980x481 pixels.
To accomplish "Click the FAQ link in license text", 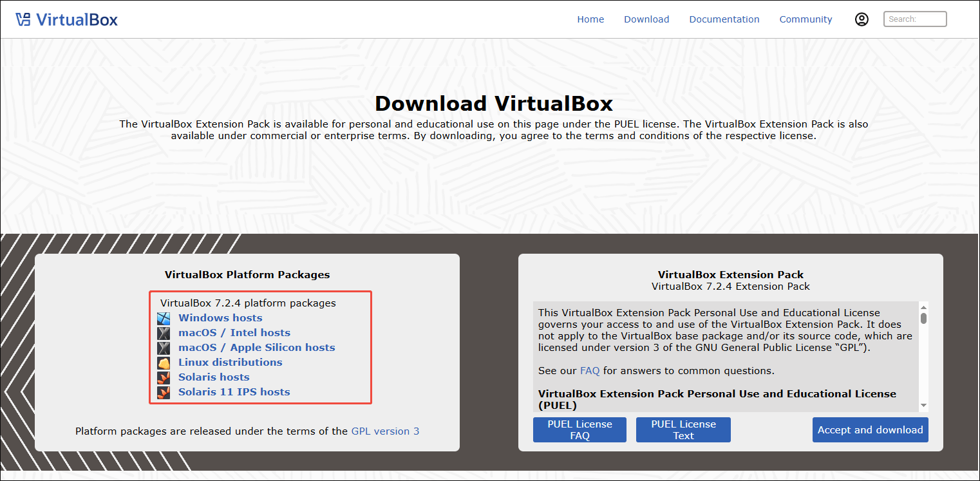I will coord(589,370).
